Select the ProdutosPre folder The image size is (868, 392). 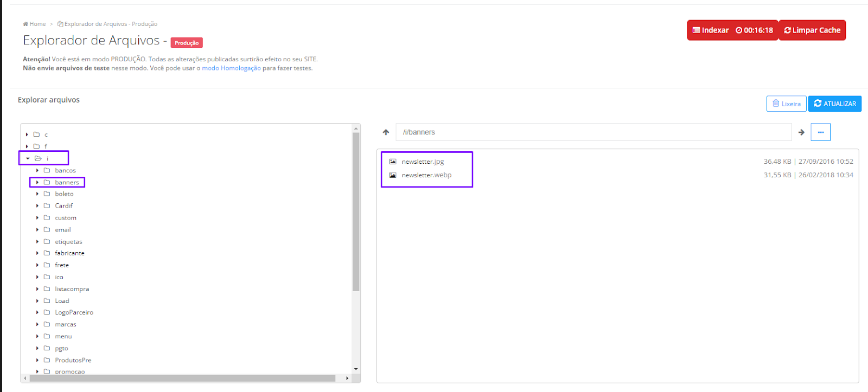pyautogui.click(x=73, y=360)
